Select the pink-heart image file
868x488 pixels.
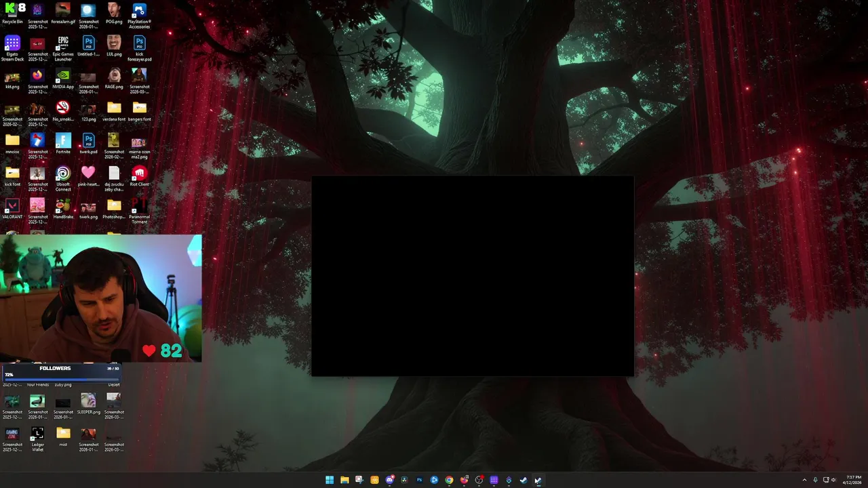pyautogui.click(x=88, y=176)
